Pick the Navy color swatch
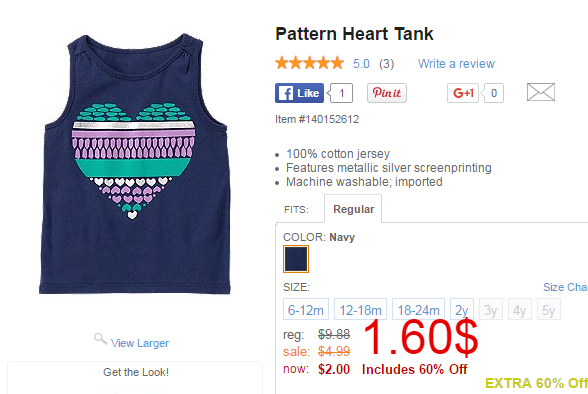This screenshot has height=394, width=588. pyautogui.click(x=296, y=259)
